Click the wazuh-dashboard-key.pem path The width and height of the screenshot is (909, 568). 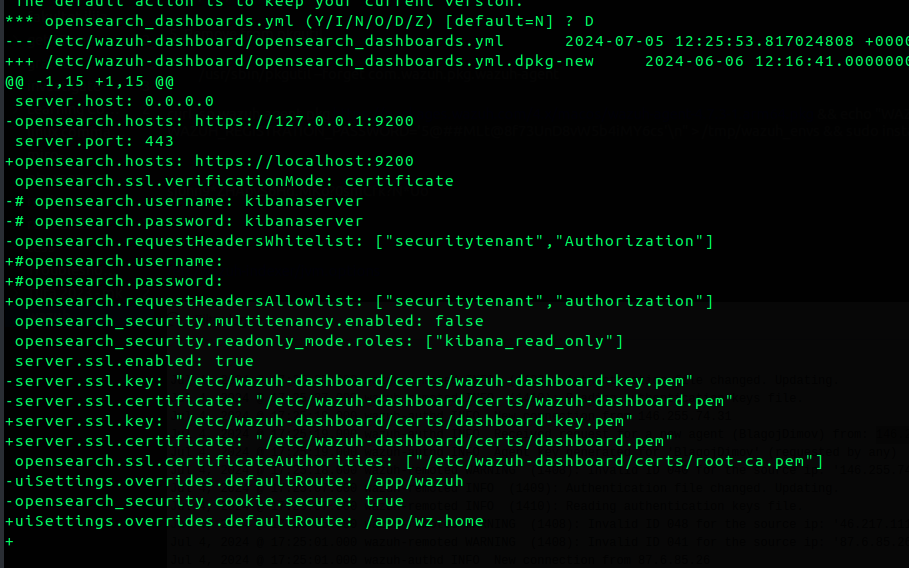coord(434,381)
